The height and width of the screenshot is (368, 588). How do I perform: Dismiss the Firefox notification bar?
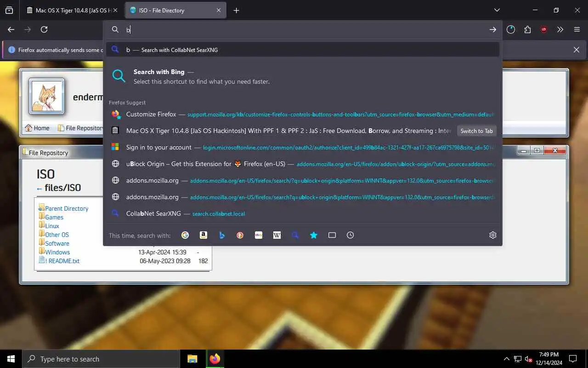[x=577, y=50]
